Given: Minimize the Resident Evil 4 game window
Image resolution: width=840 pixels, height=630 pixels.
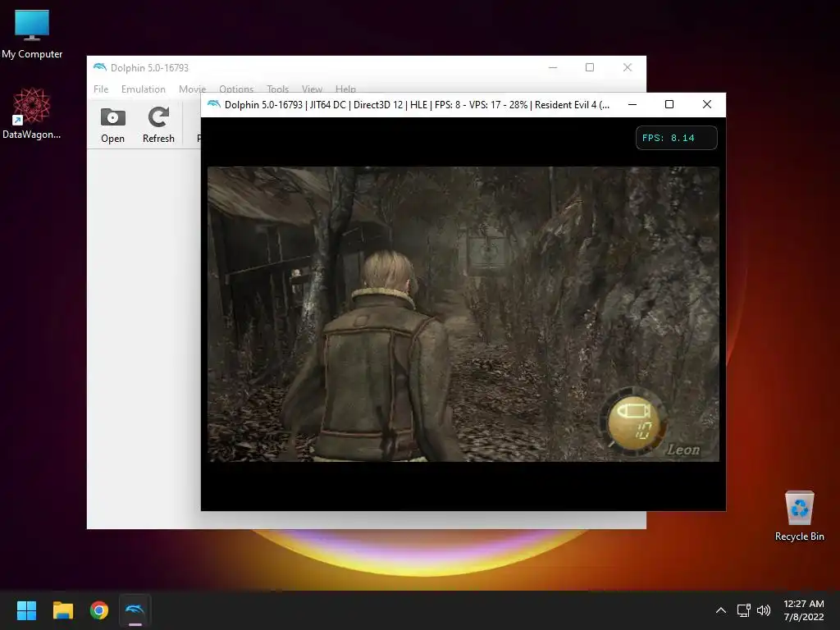Looking at the screenshot, I should pyautogui.click(x=632, y=104).
